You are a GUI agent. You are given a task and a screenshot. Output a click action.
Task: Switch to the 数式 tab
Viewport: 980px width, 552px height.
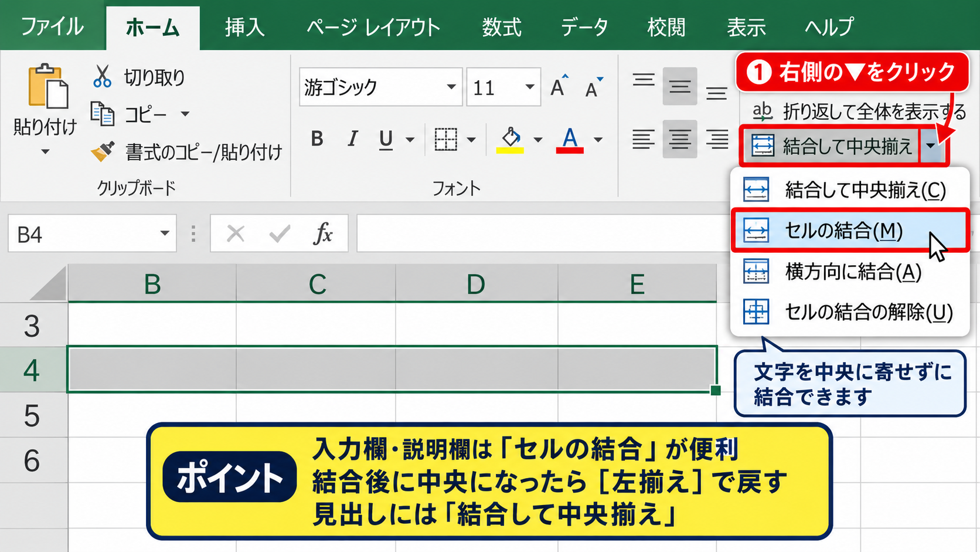tap(502, 27)
